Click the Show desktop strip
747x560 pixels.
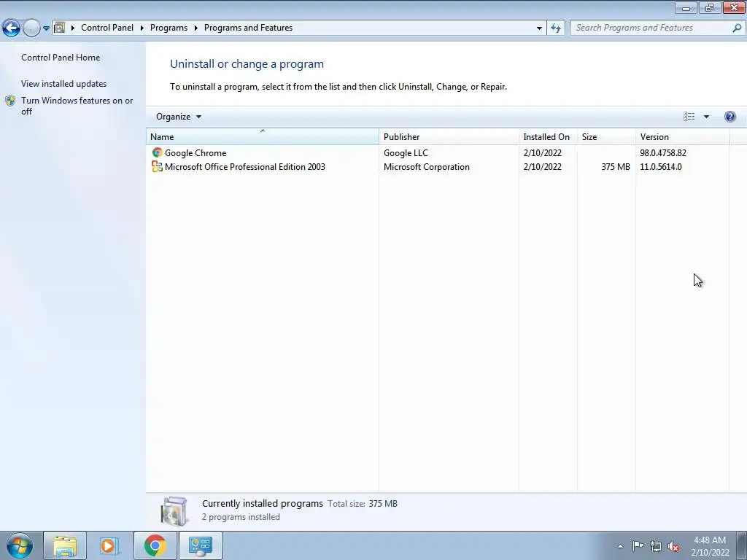click(742, 545)
